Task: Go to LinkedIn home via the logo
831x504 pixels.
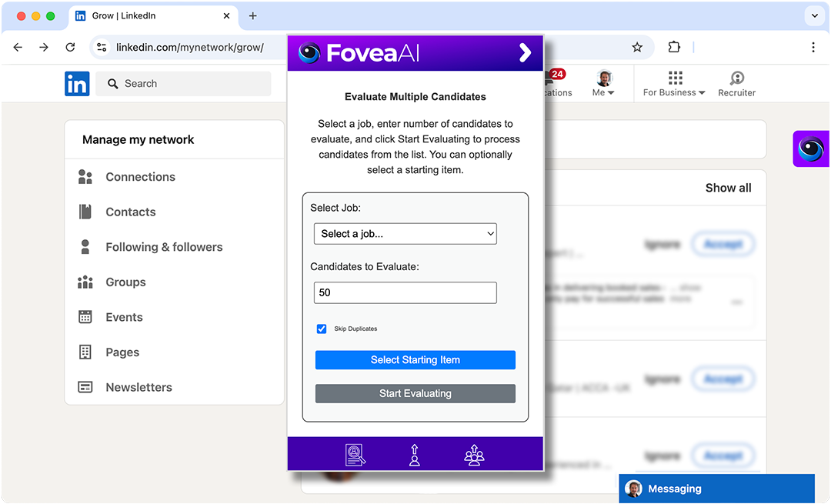Action: click(77, 84)
